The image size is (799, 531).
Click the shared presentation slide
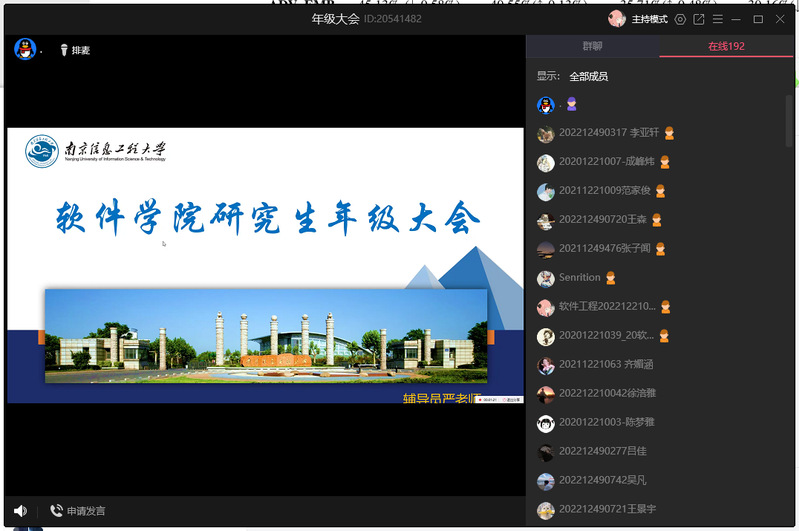point(265,265)
